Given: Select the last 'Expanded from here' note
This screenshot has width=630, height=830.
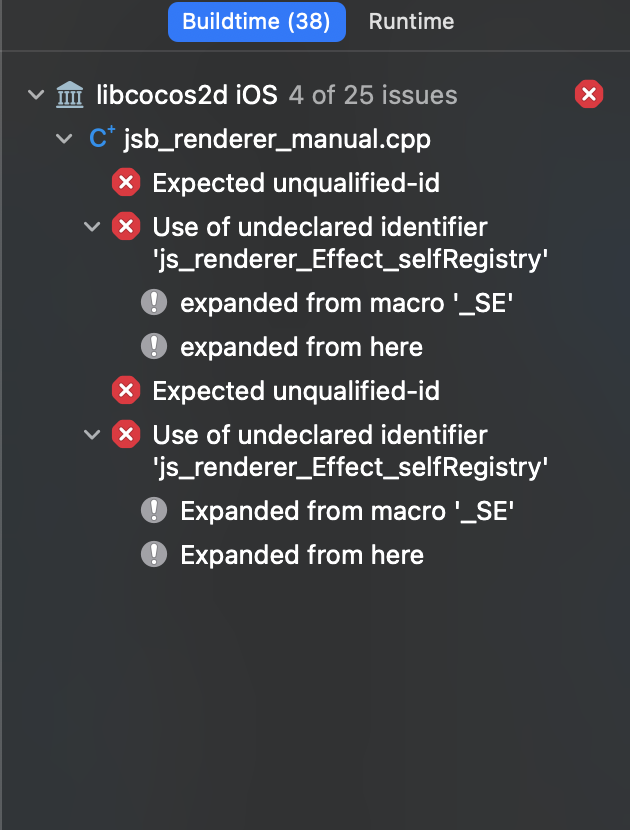Looking at the screenshot, I should 301,555.
